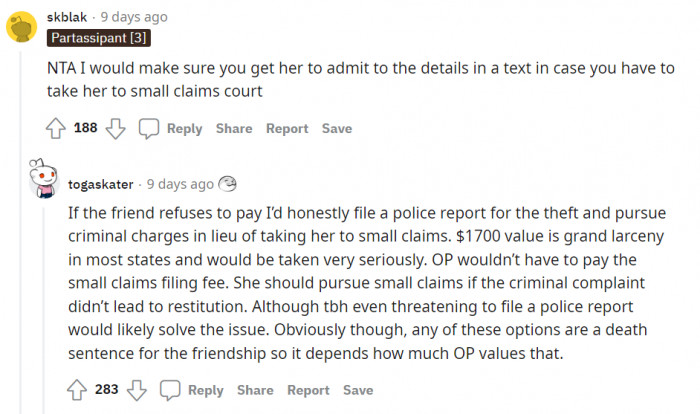Report togaskater's reply
This screenshot has height=414, width=700.
point(308,390)
